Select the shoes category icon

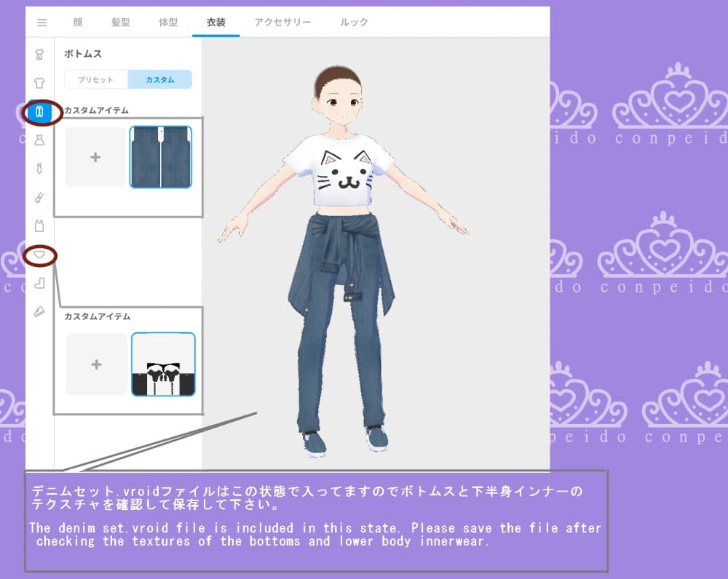[39, 311]
